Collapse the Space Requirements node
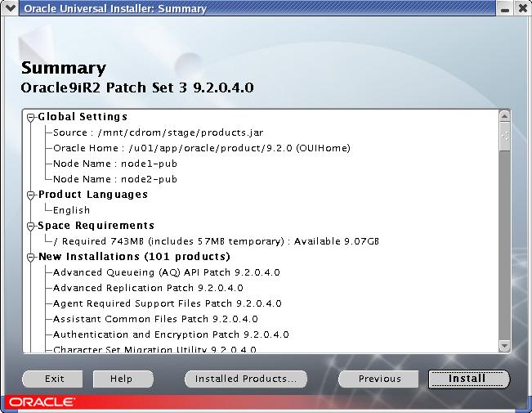 coord(31,226)
